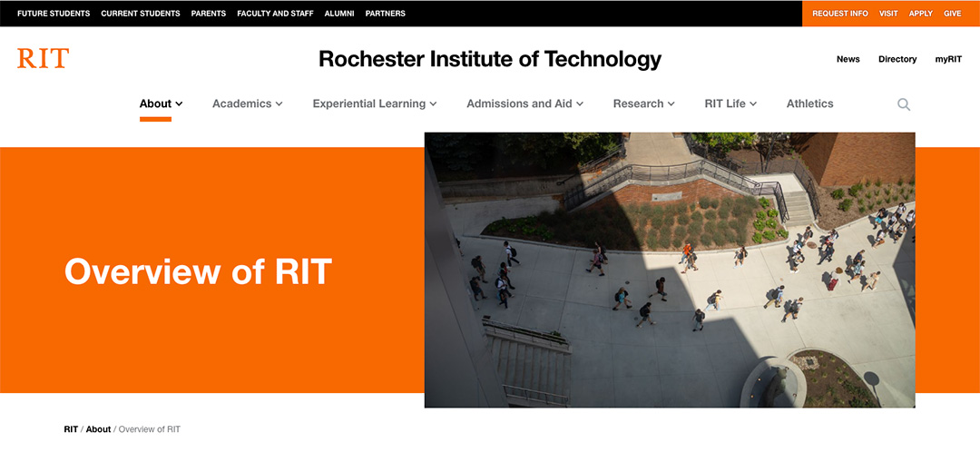Expand the About dropdown menu
The image size is (980, 472).
161,103
